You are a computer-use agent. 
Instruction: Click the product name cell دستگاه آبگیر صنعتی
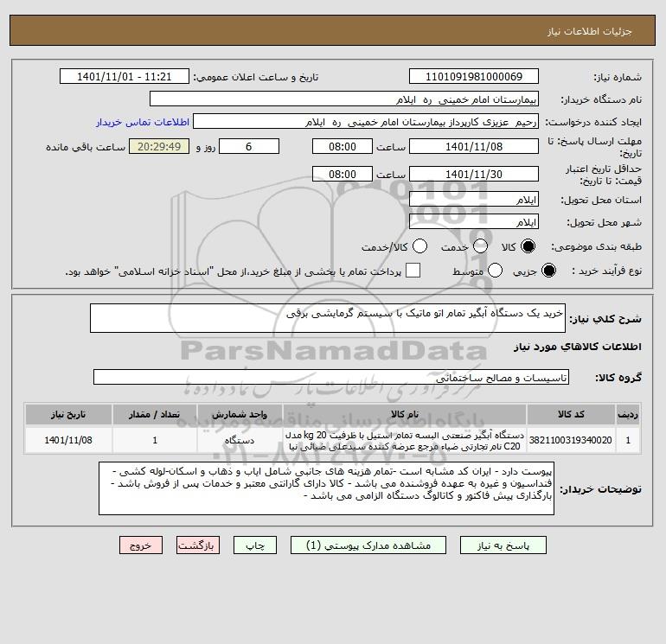(x=405, y=440)
